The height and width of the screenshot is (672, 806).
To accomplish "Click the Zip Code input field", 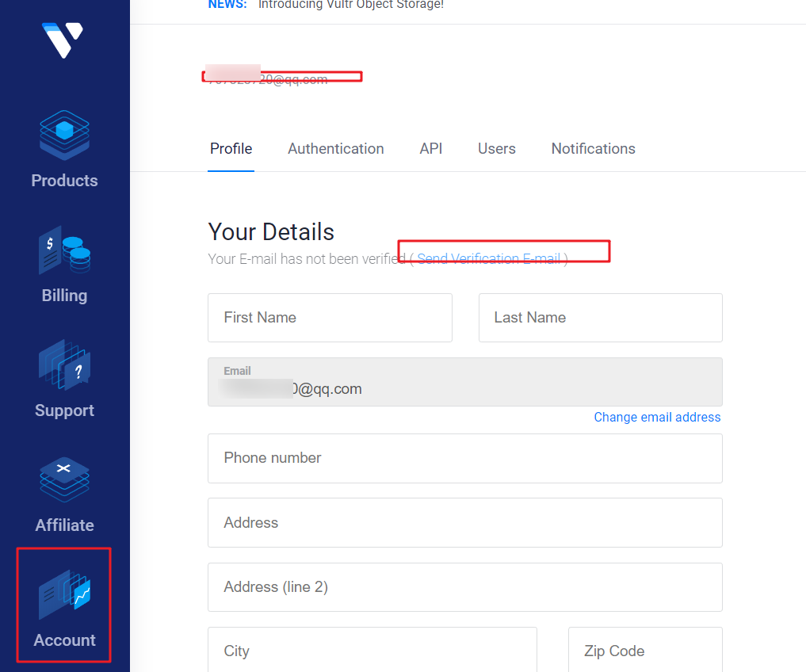I will tap(644, 651).
